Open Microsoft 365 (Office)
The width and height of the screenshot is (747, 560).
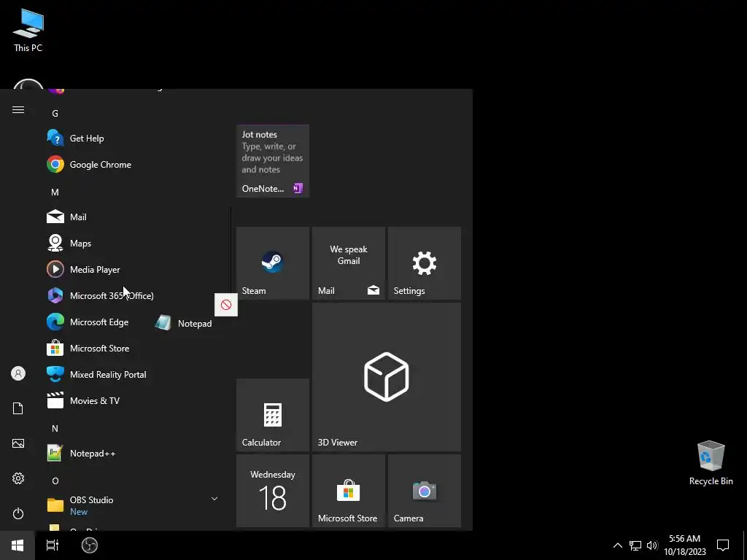pos(133,295)
